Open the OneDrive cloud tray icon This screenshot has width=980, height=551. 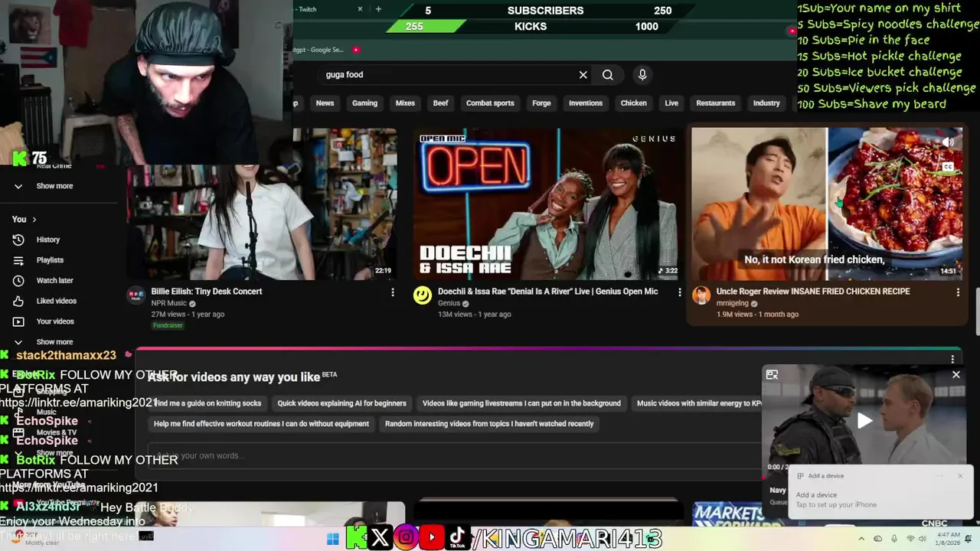(877, 539)
